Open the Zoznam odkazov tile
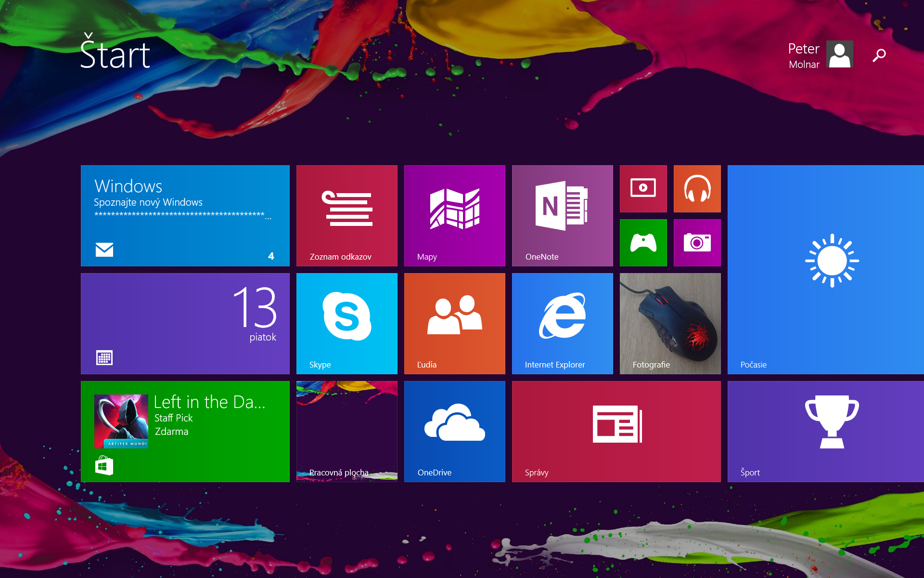Viewport: 924px width, 578px height. tap(347, 216)
